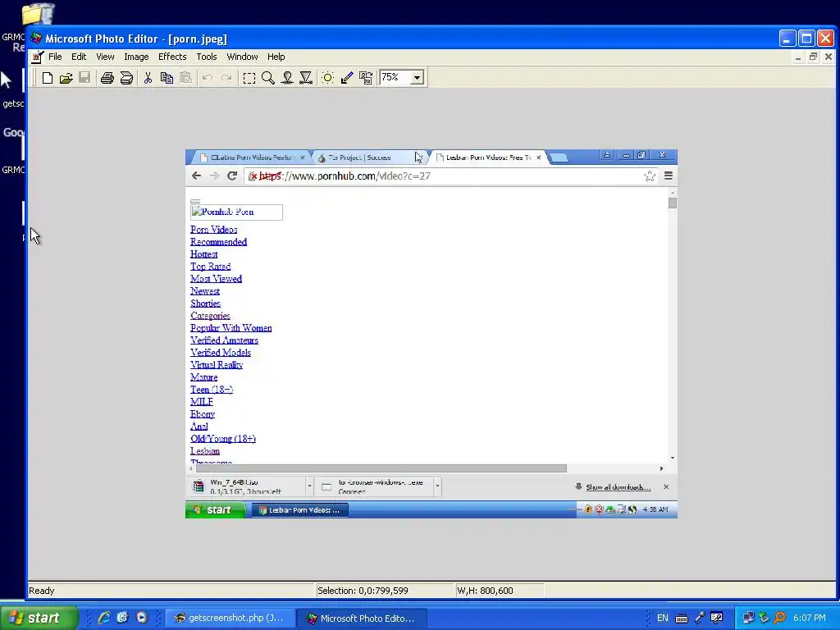Click the folder icon on the desktop
Image resolution: width=840 pixels, height=630 pixels.
(x=38, y=13)
